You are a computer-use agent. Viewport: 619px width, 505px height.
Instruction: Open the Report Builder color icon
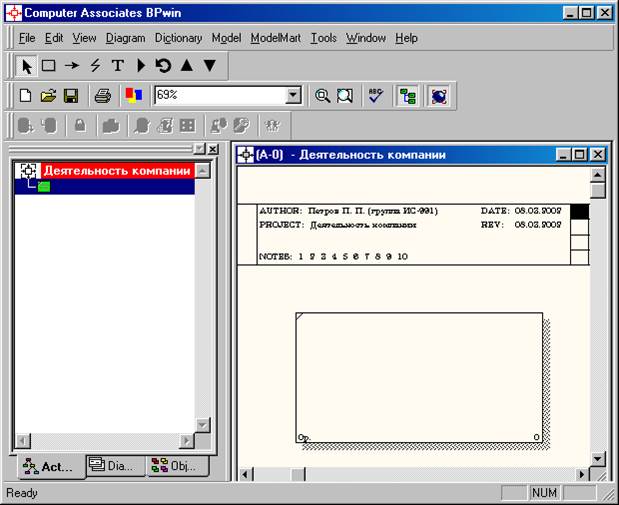133,95
